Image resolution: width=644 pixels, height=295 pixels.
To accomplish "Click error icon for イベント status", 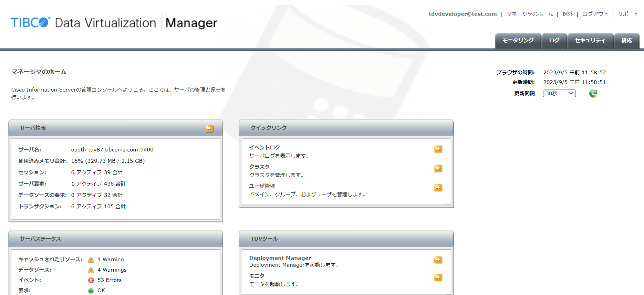I will [x=91, y=280].
